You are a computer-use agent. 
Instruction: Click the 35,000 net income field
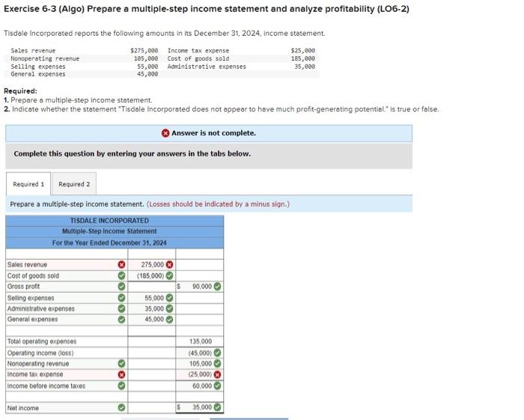(x=200, y=407)
